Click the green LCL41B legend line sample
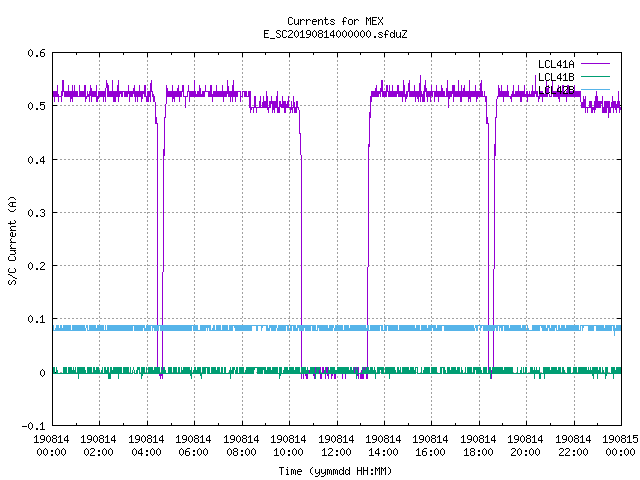 595,76
